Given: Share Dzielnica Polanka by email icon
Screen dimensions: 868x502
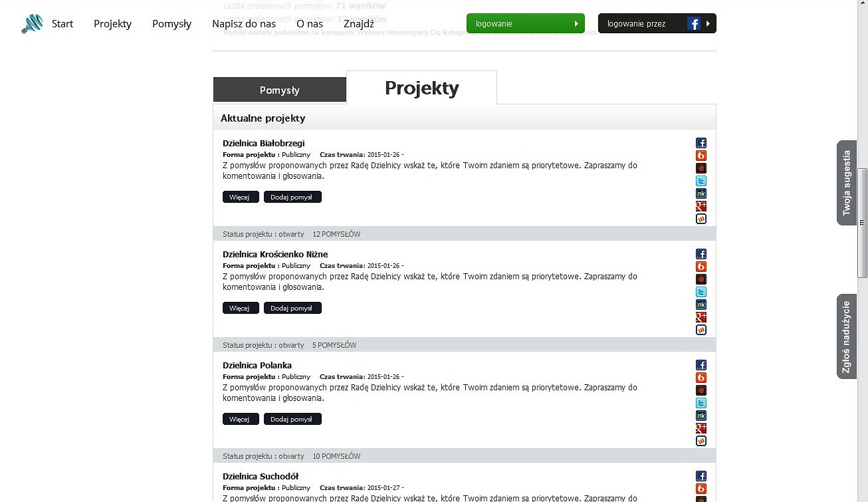Looking at the screenshot, I should (x=701, y=390).
